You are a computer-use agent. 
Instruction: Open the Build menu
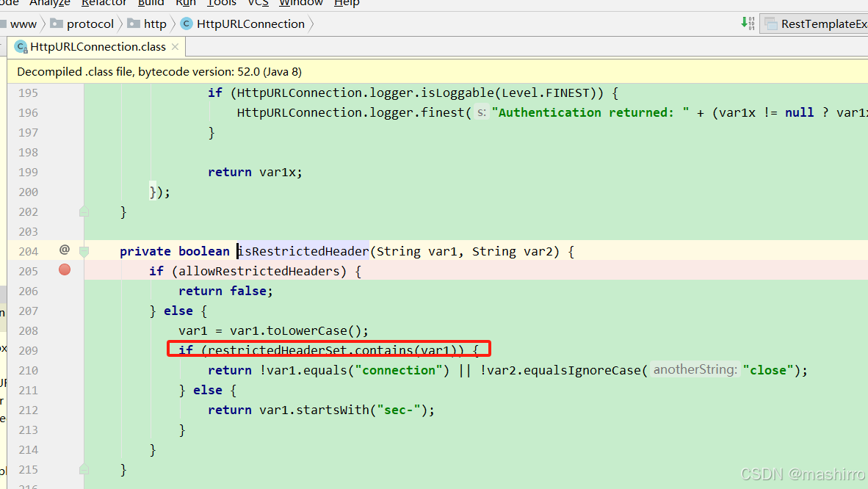[x=151, y=3]
